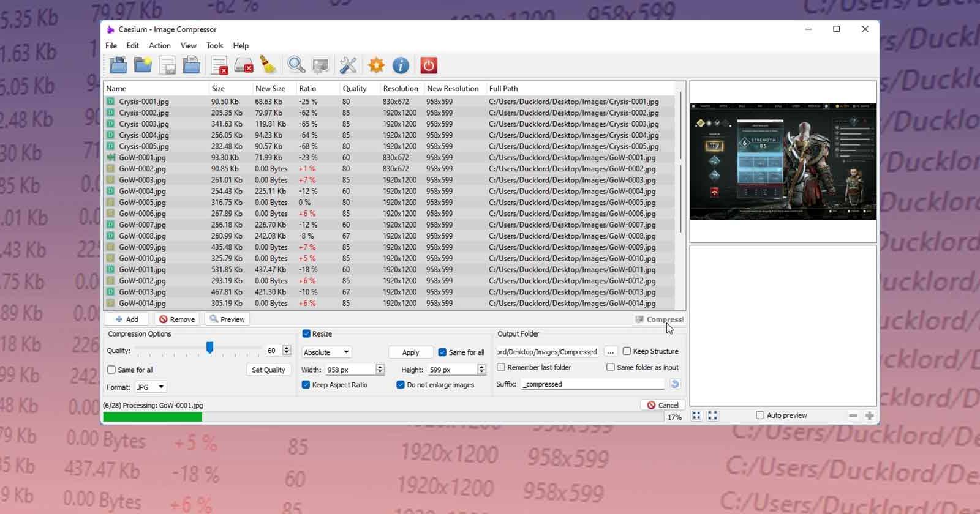Cancel the compression process
980x514 pixels.
(662, 405)
